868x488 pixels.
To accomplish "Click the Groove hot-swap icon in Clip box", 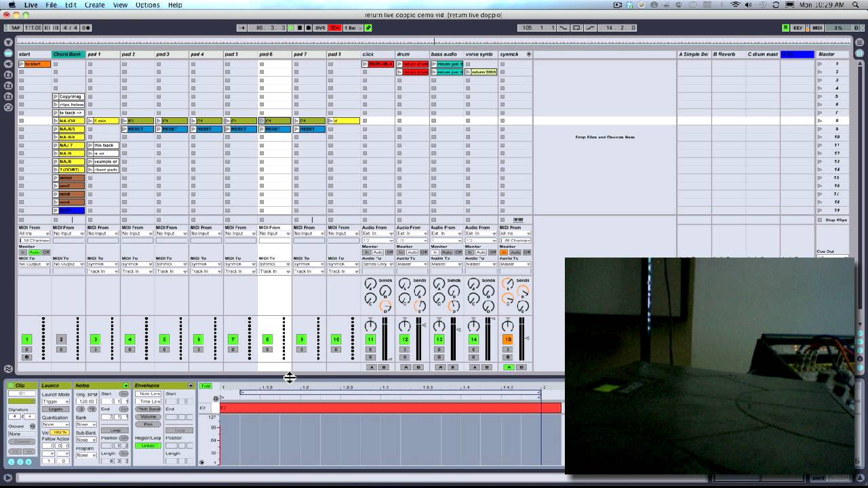I will tap(33, 426).
